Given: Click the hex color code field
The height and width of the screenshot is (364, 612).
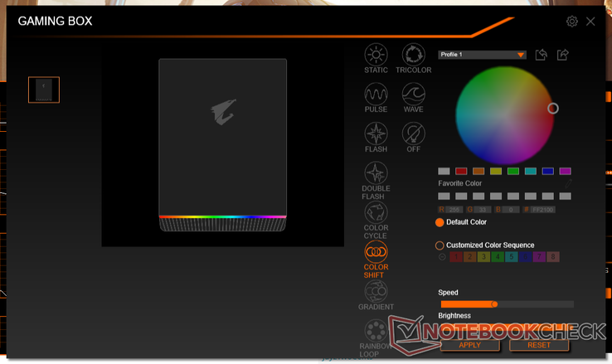Looking at the screenshot, I should pos(542,210).
